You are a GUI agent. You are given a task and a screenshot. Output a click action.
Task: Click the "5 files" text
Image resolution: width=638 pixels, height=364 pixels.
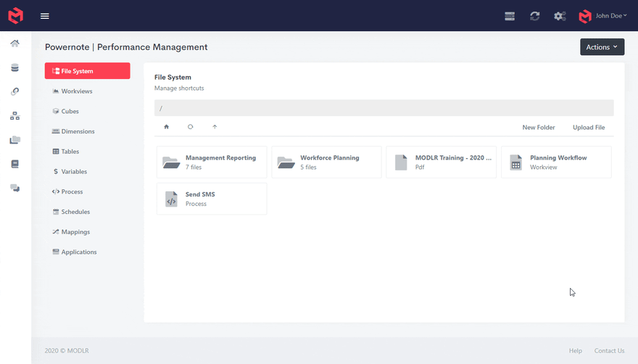(308, 167)
